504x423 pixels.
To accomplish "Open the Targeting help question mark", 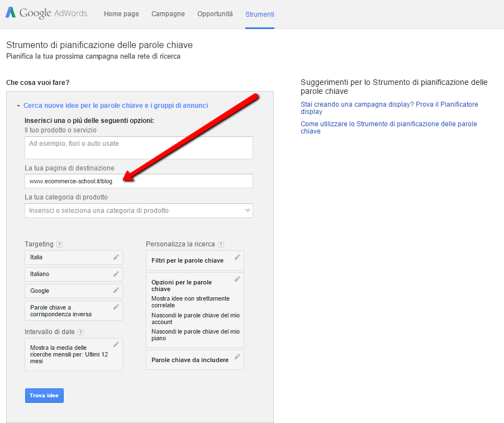I will pos(60,244).
